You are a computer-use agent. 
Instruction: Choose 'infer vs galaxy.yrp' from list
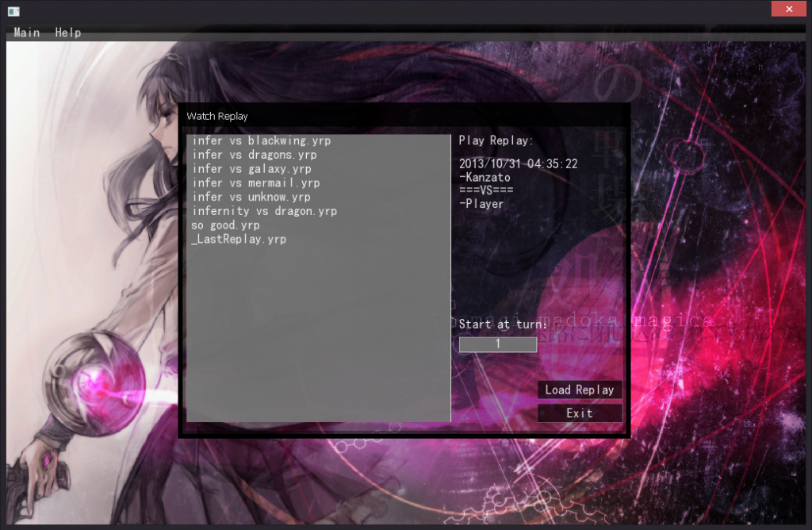(251, 169)
